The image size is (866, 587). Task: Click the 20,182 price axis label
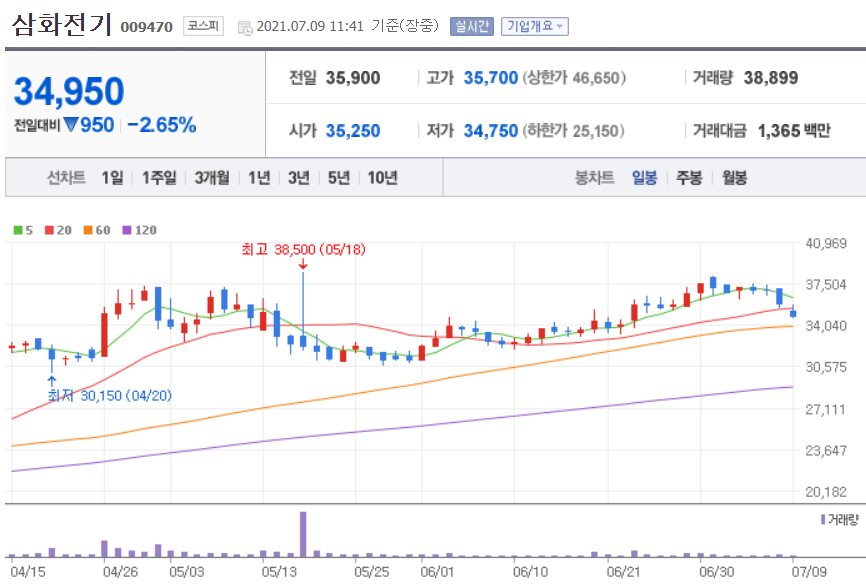(826, 491)
